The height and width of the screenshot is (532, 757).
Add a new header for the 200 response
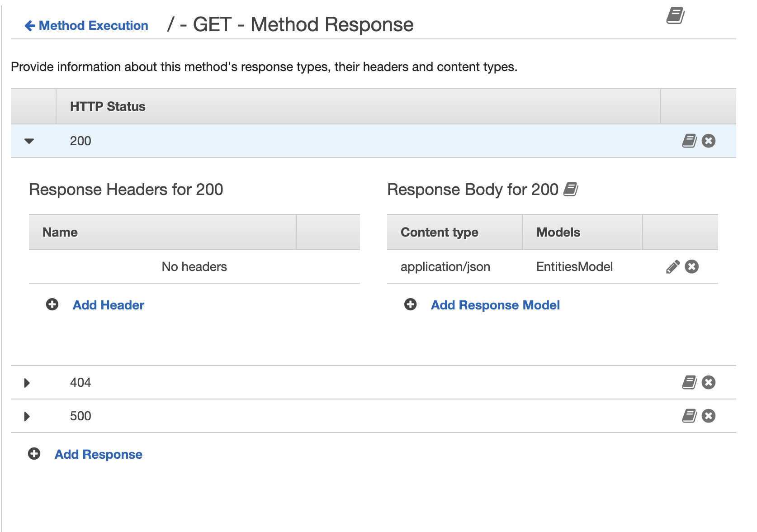tap(108, 304)
